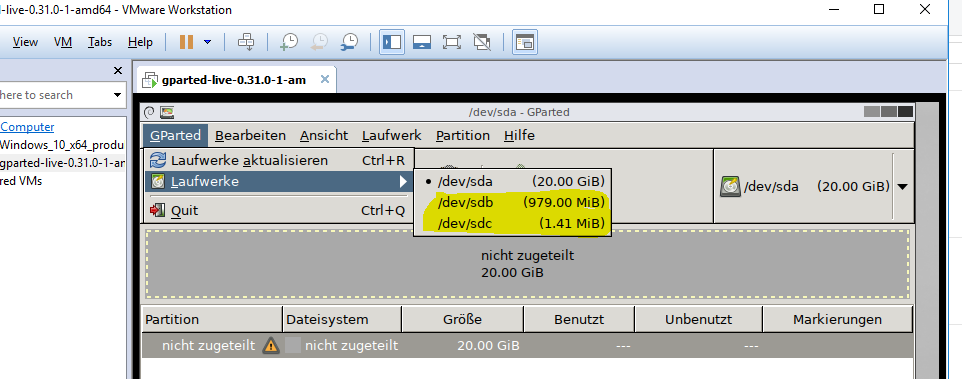Open the Laufwerk menu
Screen dimensions: 962x379
[391, 136]
